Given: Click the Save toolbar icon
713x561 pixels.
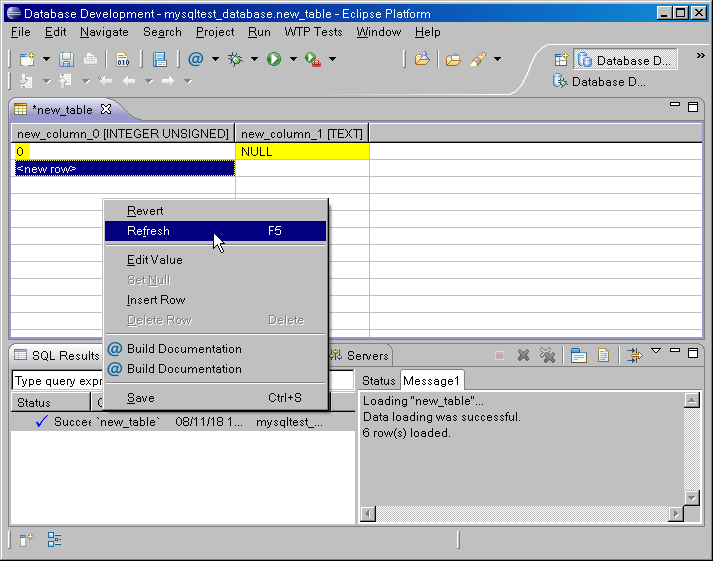Looking at the screenshot, I should (66, 60).
